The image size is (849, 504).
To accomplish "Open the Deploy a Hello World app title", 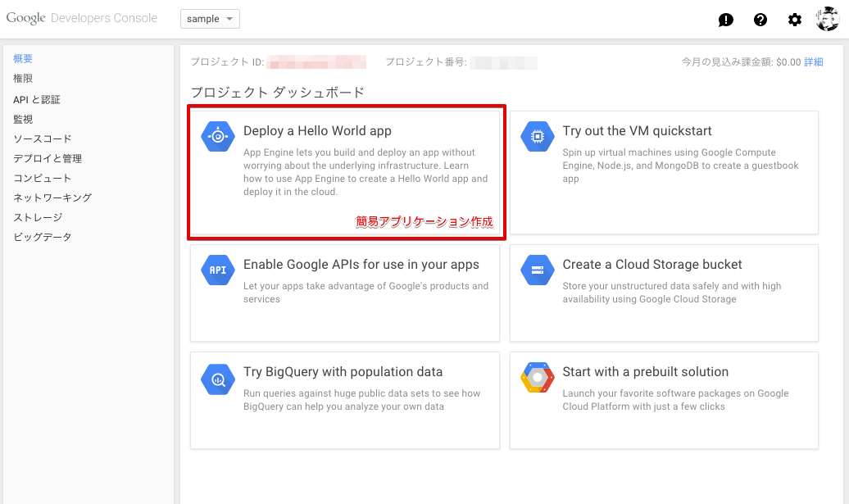I will pos(317,131).
